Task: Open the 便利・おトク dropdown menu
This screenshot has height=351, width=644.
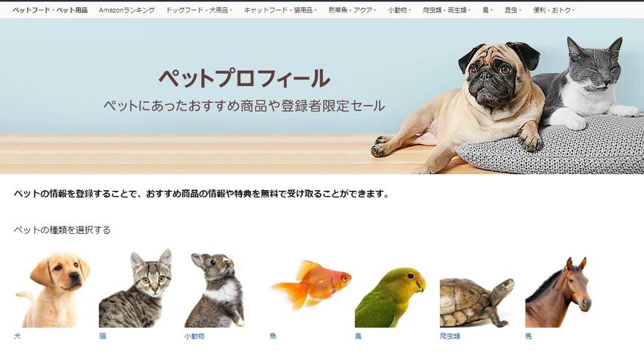Action: point(554,10)
